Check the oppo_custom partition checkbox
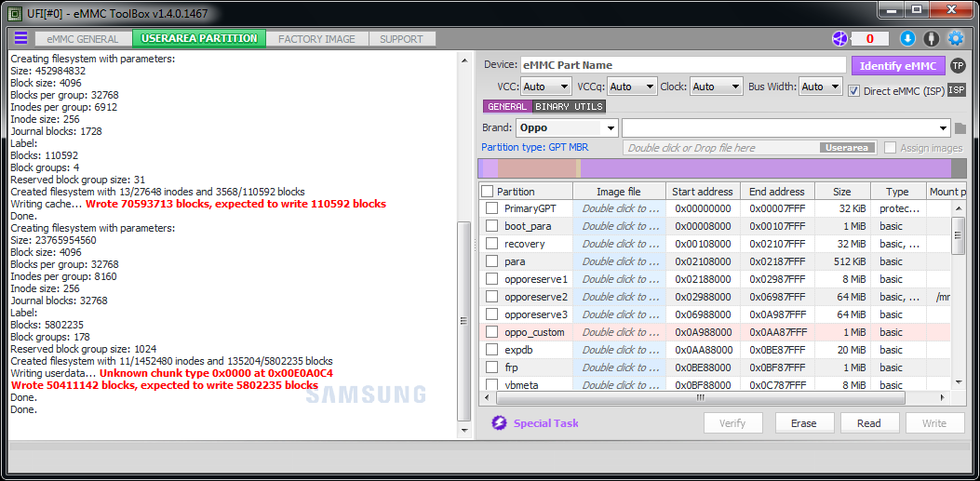980x481 pixels. click(492, 332)
